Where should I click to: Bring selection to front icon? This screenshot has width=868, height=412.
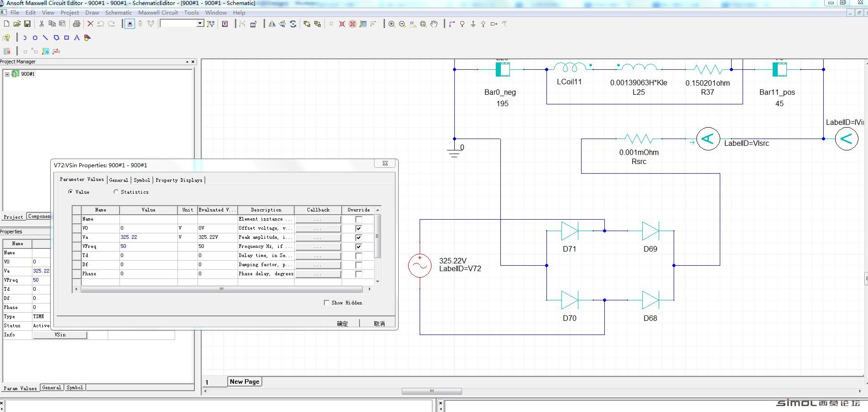click(x=307, y=24)
